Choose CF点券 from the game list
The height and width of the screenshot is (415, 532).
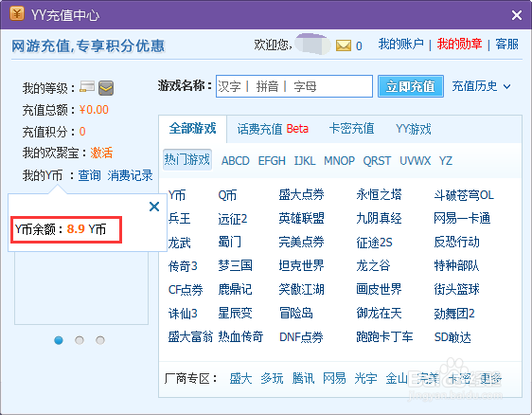tap(186, 290)
